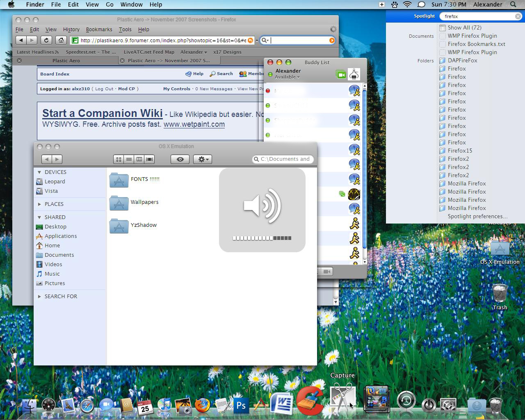Launch Firefox from the dock

coord(202,406)
